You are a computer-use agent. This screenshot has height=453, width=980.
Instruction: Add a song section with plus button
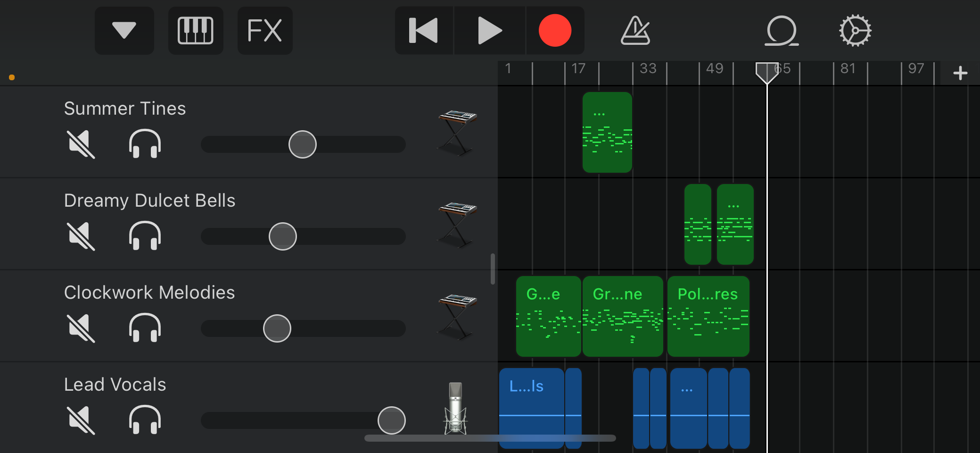pyautogui.click(x=960, y=73)
